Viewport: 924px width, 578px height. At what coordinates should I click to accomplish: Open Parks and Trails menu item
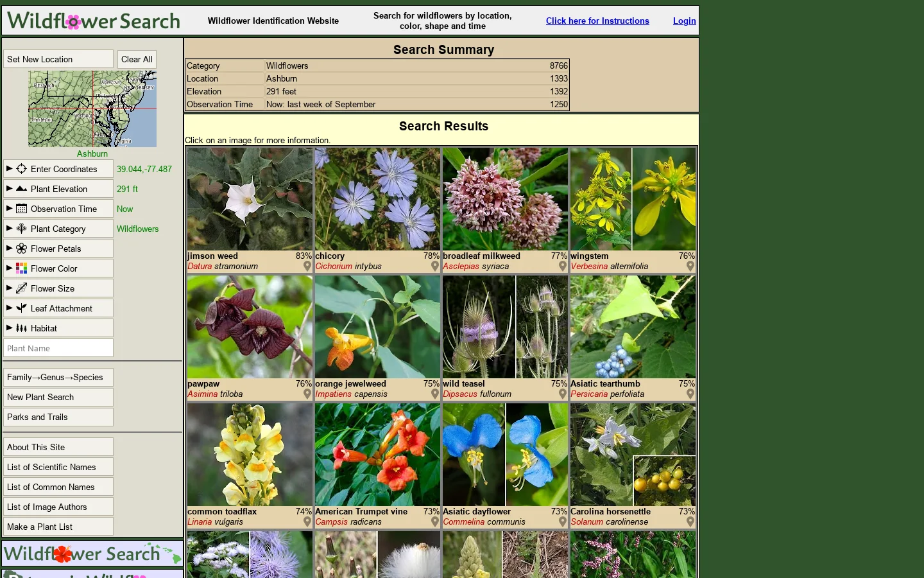(x=58, y=417)
